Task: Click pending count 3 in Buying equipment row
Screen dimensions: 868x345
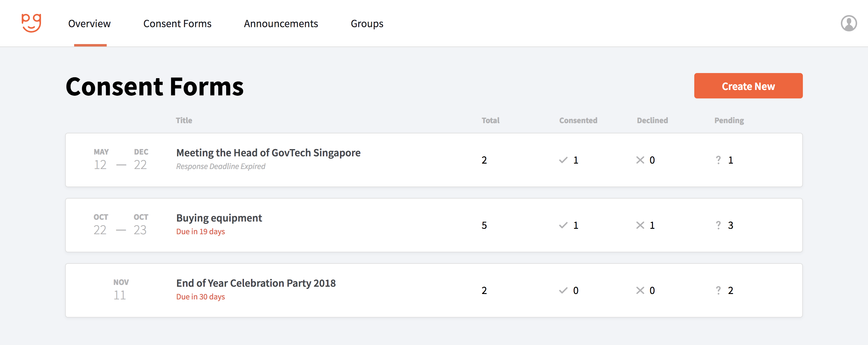Action: [x=730, y=225]
